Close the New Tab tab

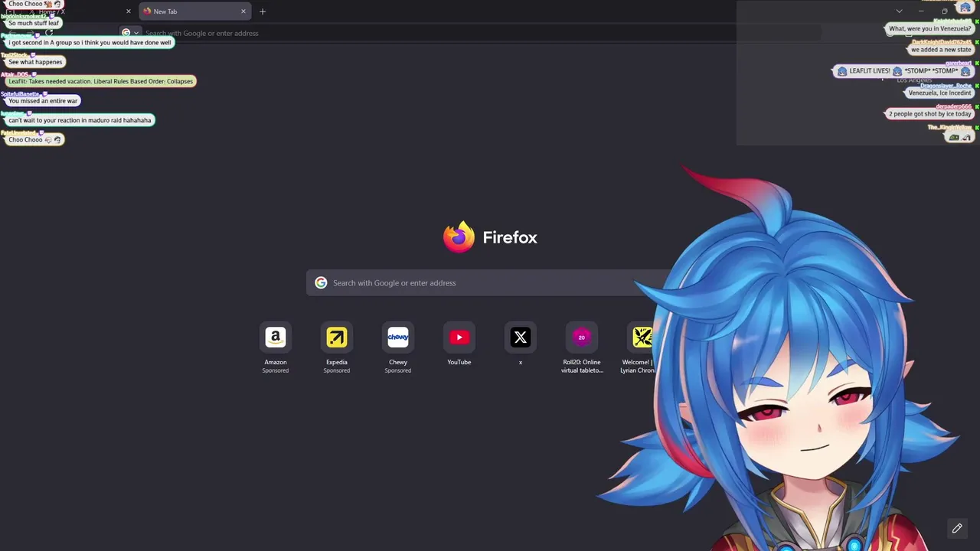coord(243,11)
